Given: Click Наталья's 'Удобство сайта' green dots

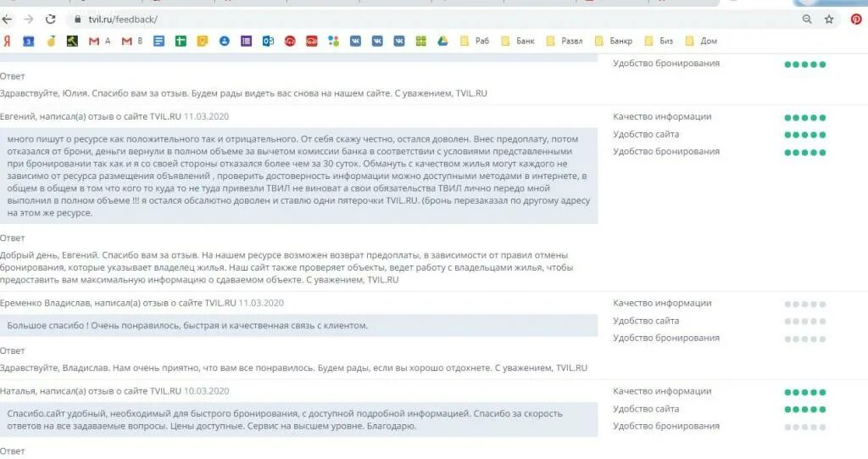Looking at the screenshot, I should point(805,410).
